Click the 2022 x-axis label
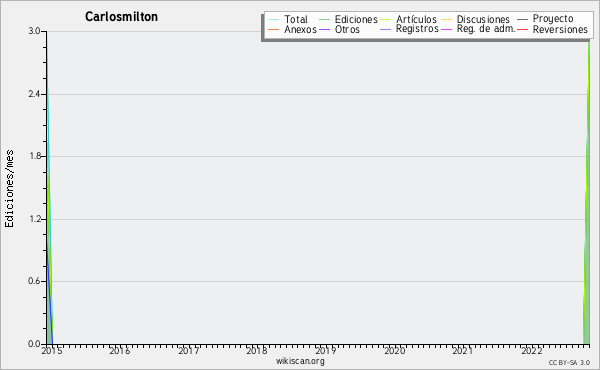The width and height of the screenshot is (600, 370). pos(532,350)
